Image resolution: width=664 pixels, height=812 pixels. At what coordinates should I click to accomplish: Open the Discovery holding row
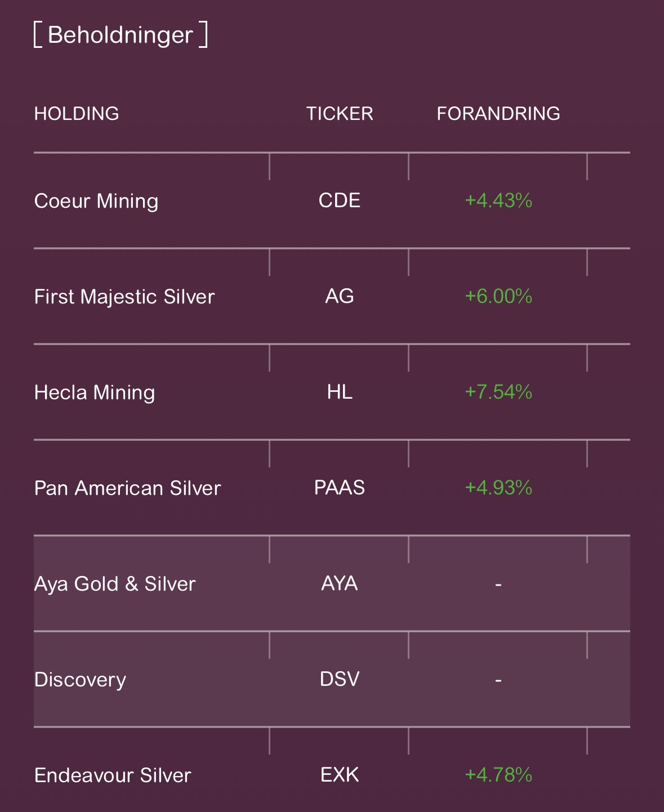tap(80, 680)
